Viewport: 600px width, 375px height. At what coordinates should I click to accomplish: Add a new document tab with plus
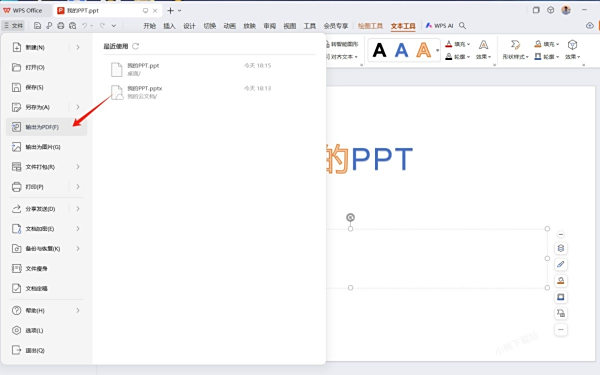(x=171, y=11)
